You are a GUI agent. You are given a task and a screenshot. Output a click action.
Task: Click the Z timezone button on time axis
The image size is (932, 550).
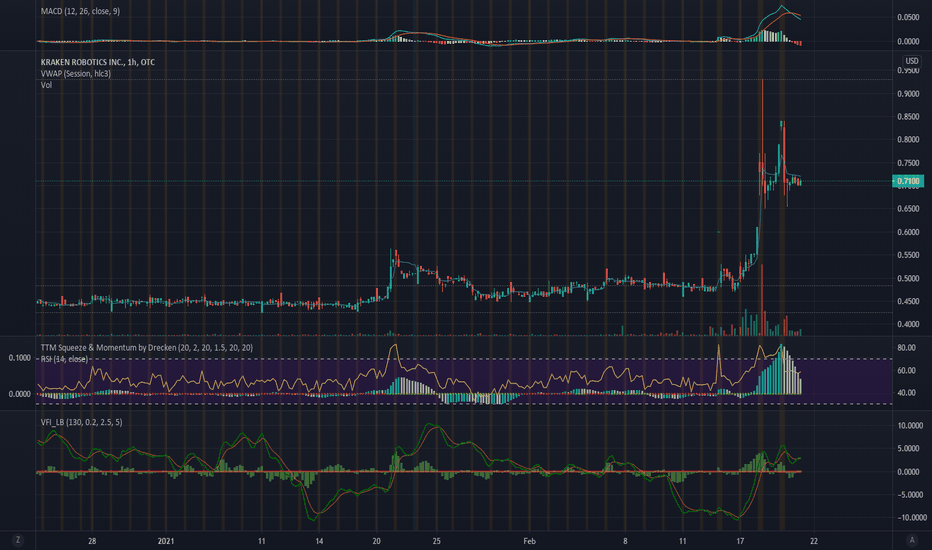(18, 540)
